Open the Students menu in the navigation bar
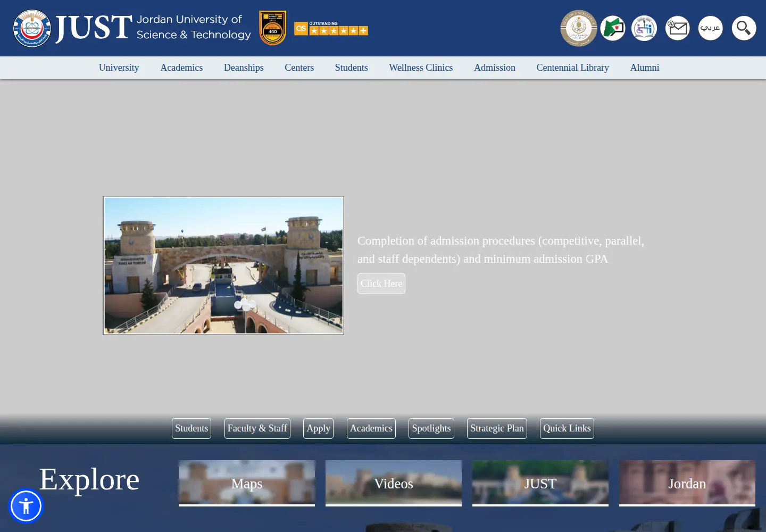Viewport: 766px width, 532px height. coord(351,68)
